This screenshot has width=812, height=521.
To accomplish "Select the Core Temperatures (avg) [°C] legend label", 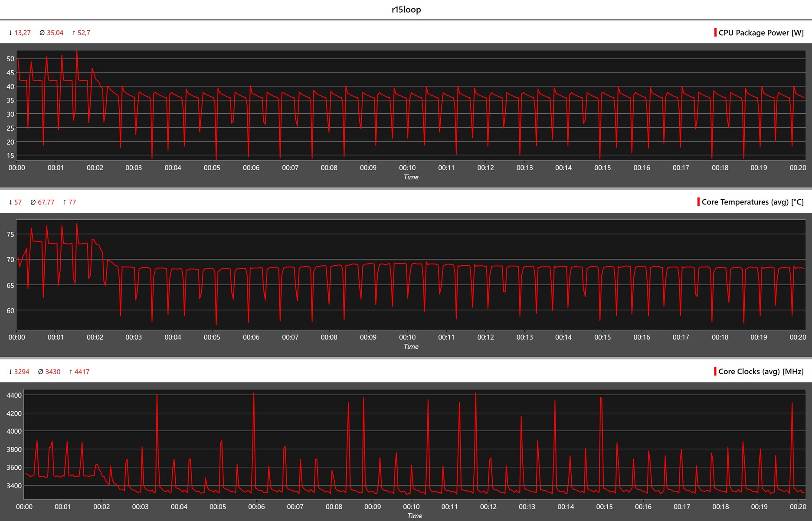I will [752, 202].
